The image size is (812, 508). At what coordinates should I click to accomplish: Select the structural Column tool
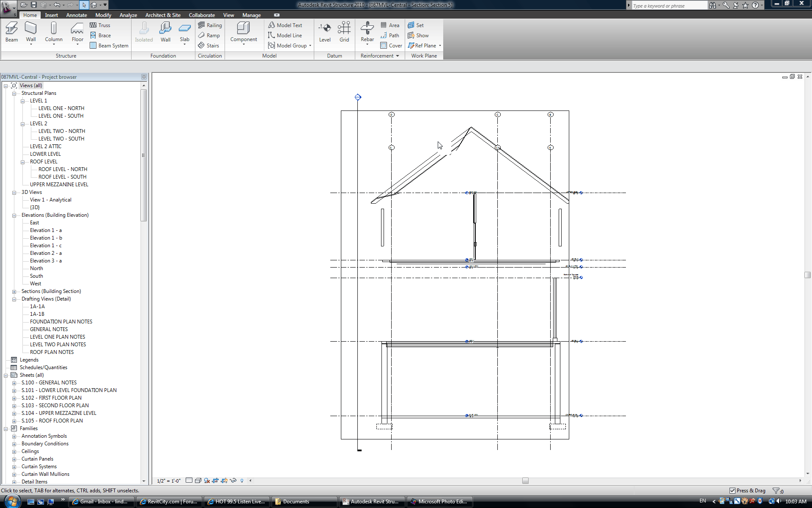pos(54,32)
